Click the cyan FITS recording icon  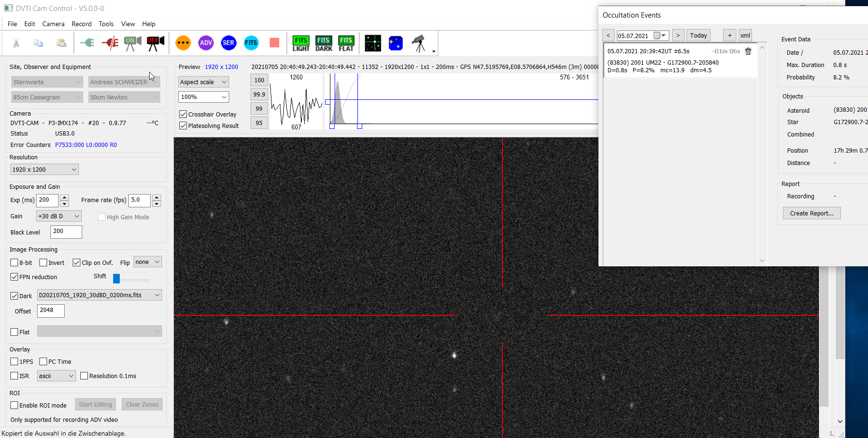(x=251, y=43)
